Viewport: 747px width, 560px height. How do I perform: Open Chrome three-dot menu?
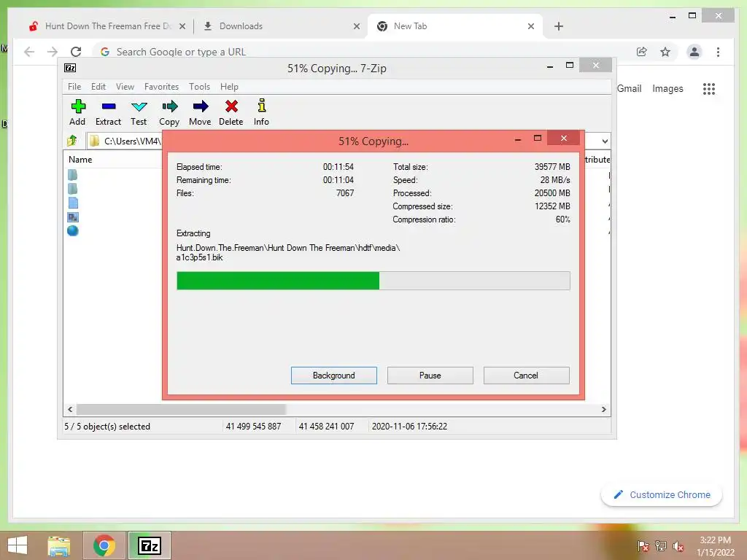[718, 52]
